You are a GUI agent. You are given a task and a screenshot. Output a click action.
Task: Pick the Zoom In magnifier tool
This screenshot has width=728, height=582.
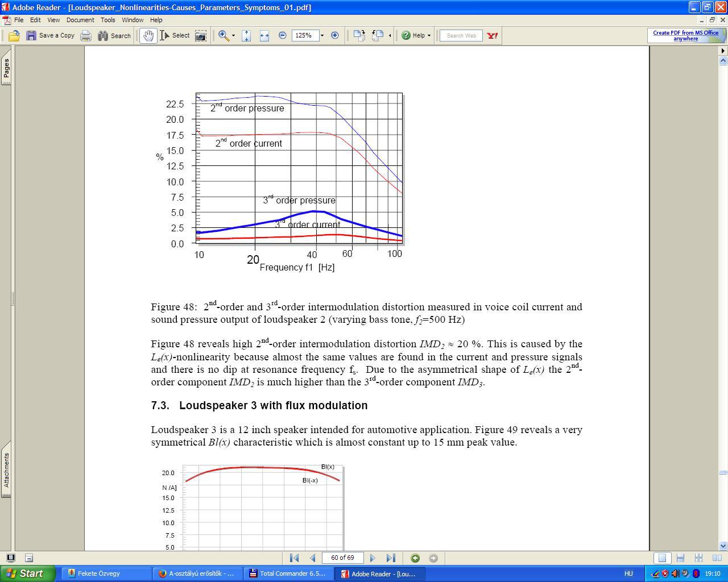point(224,35)
